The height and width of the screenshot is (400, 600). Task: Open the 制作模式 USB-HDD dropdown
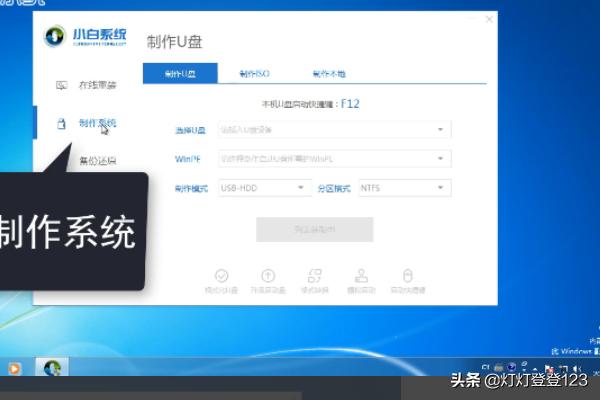265,188
